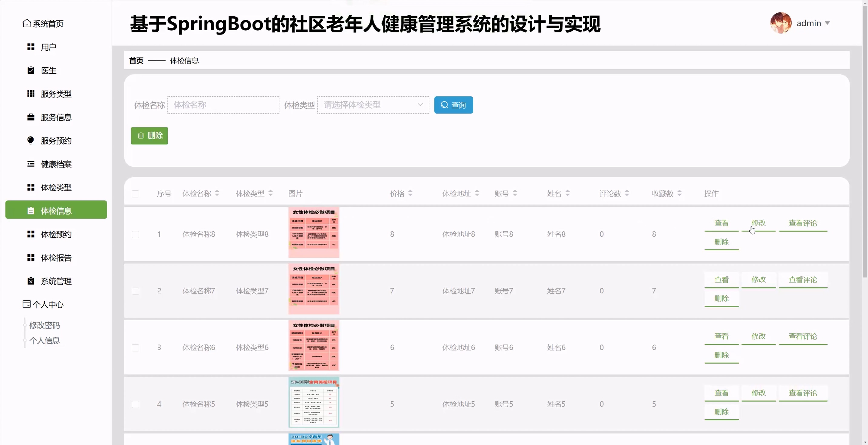Toggle the select-all checkbox in table header
The height and width of the screenshot is (445, 868).
coord(136,193)
